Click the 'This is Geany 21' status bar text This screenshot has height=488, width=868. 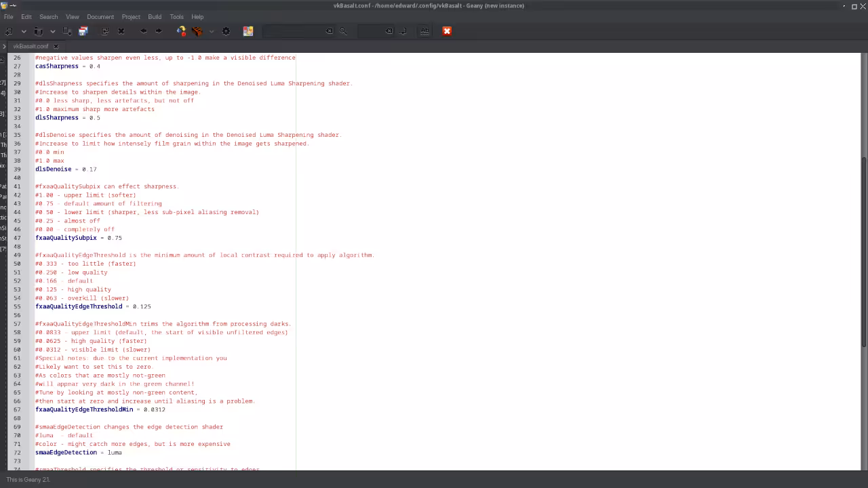[x=28, y=480]
